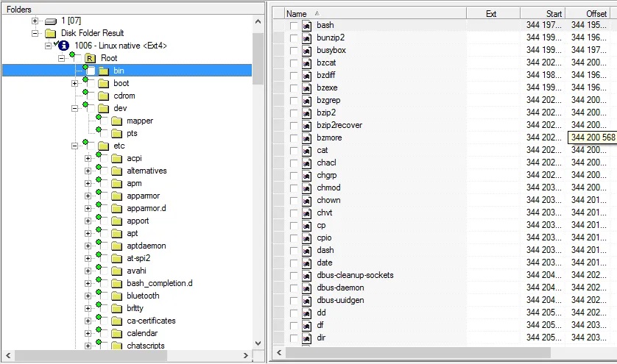The height and width of the screenshot is (364, 617).
Task: Tick the checkbox for bunzip2
Action: 295,38
